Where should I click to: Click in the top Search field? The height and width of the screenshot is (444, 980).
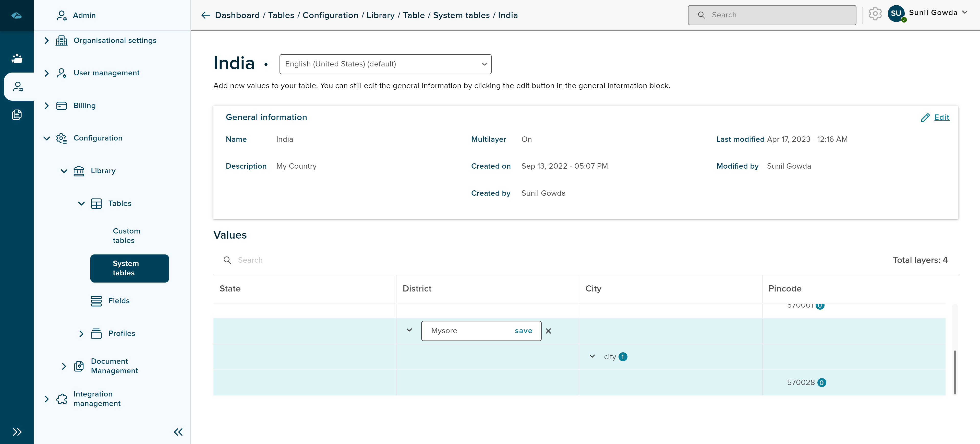[x=772, y=15]
